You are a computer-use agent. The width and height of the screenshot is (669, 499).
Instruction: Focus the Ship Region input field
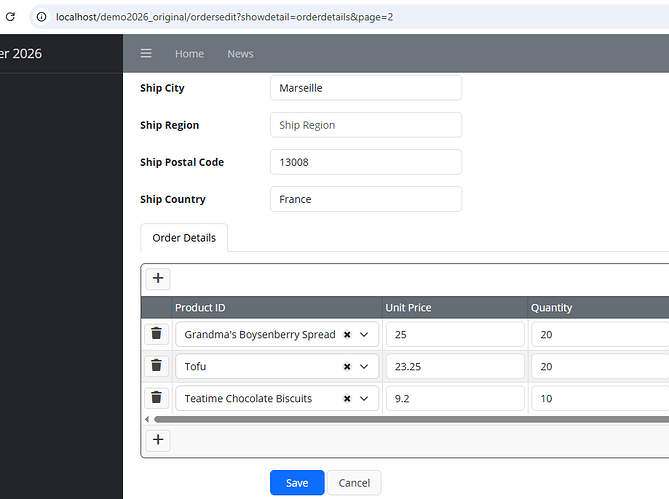click(366, 125)
